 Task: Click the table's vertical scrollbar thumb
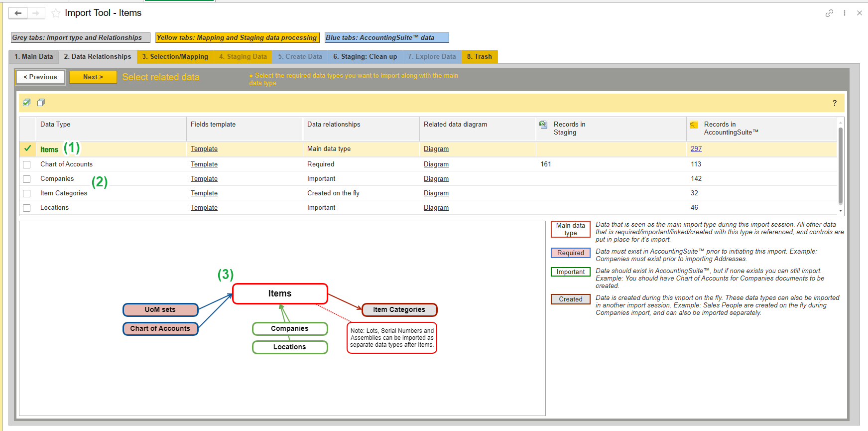click(x=841, y=165)
